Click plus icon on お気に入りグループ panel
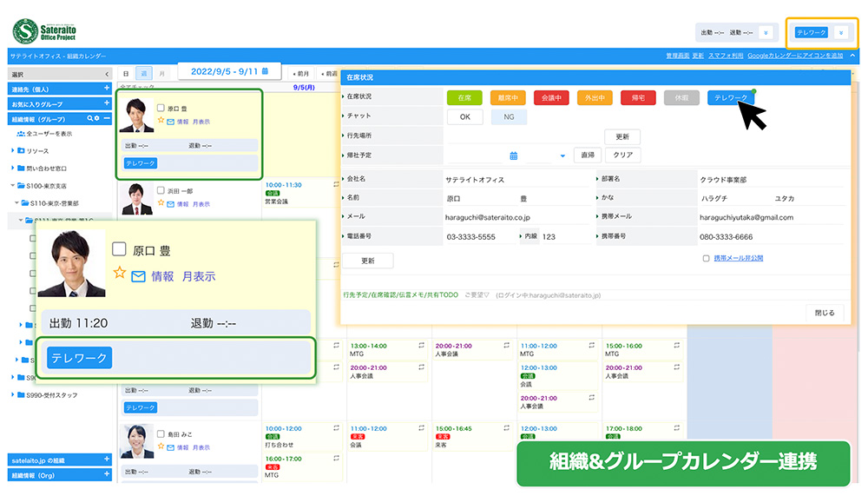Image resolution: width=868 pixels, height=496 pixels. [x=107, y=103]
